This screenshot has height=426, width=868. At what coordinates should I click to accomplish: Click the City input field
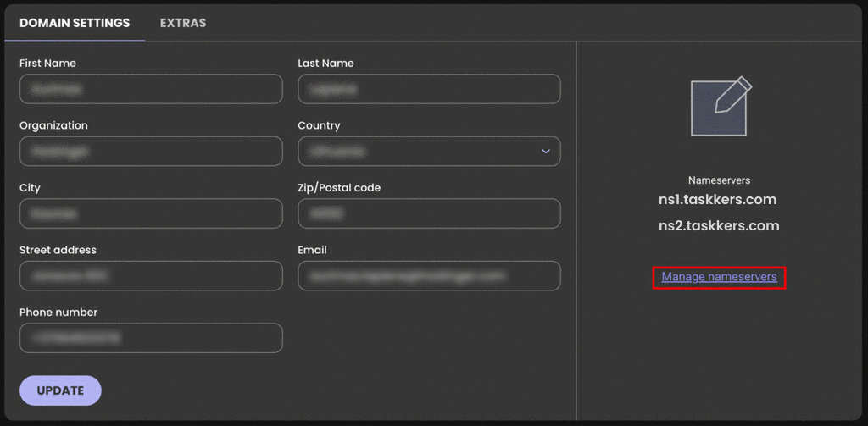coord(151,213)
